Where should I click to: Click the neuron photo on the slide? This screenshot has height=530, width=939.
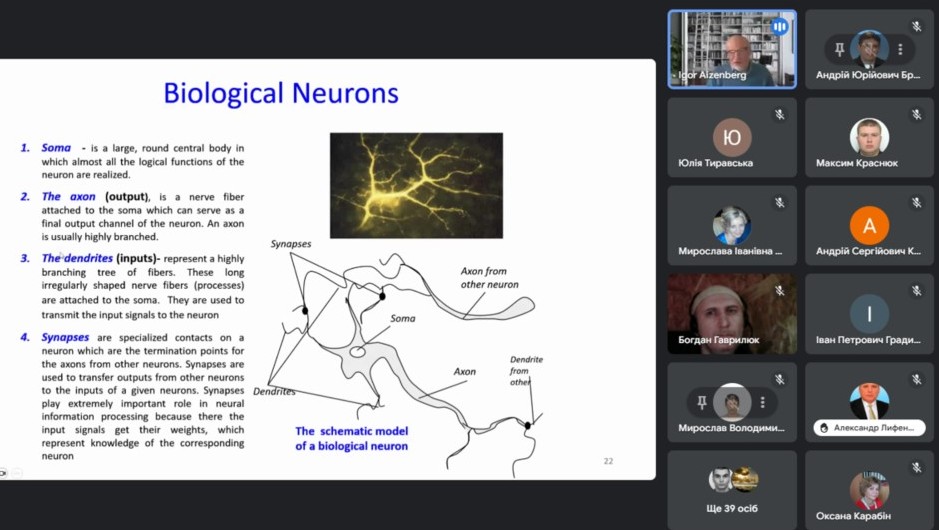coord(416,185)
